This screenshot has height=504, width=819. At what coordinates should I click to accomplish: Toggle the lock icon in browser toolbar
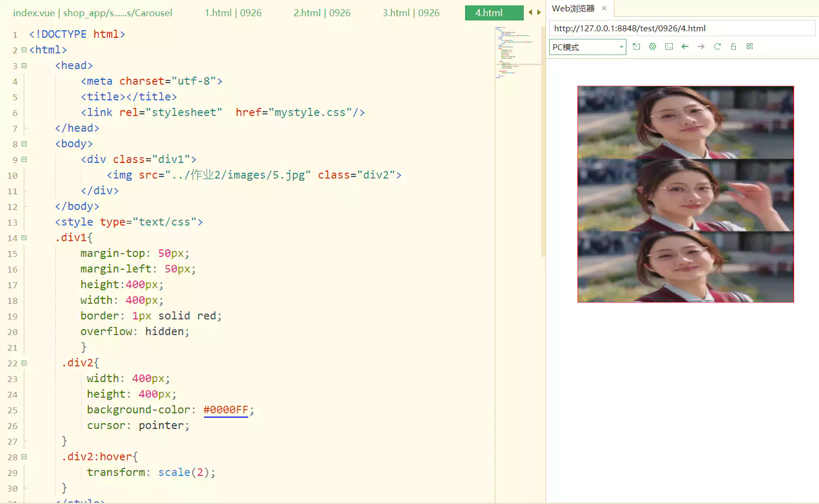click(x=733, y=46)
